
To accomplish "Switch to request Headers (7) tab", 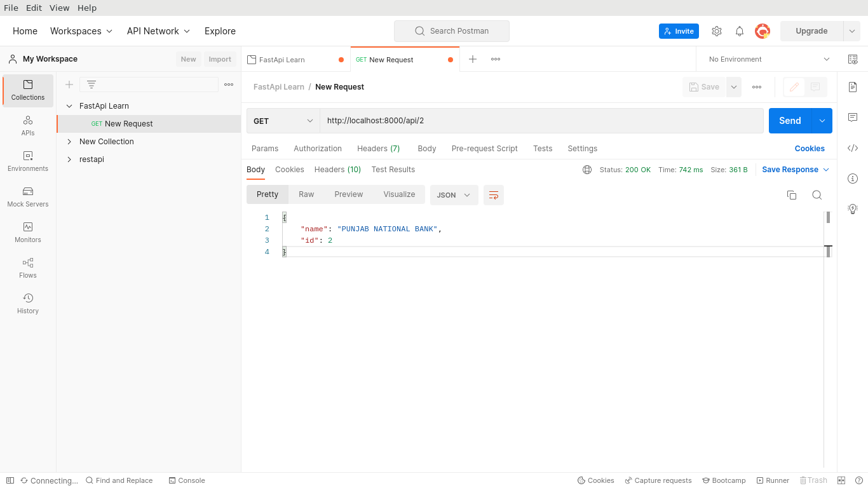I will coord(379,149).
